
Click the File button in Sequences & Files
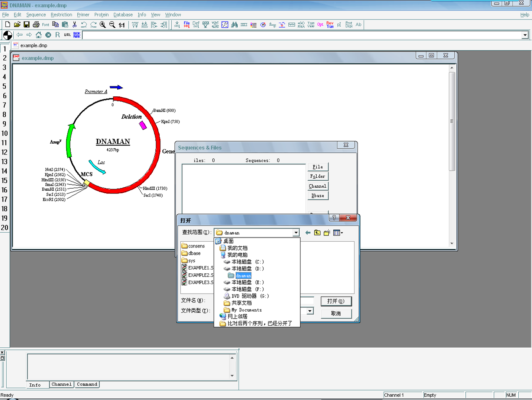[318, 167]
